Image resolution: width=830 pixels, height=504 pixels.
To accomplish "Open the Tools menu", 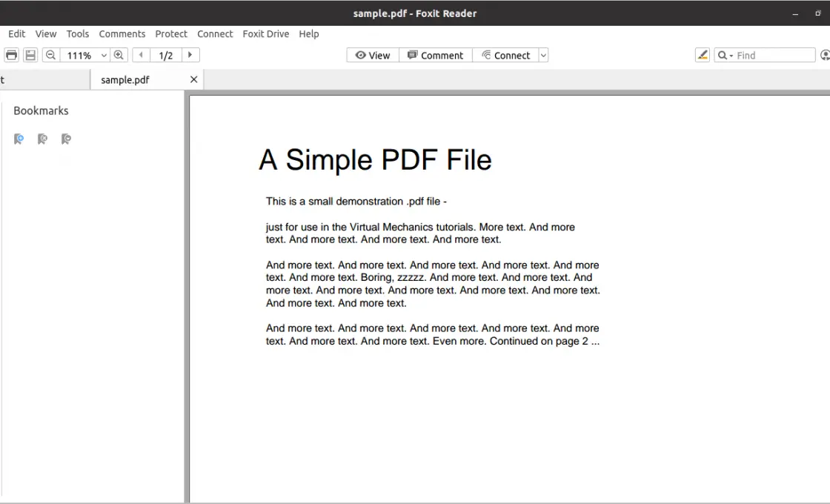I will pos(78,33).
